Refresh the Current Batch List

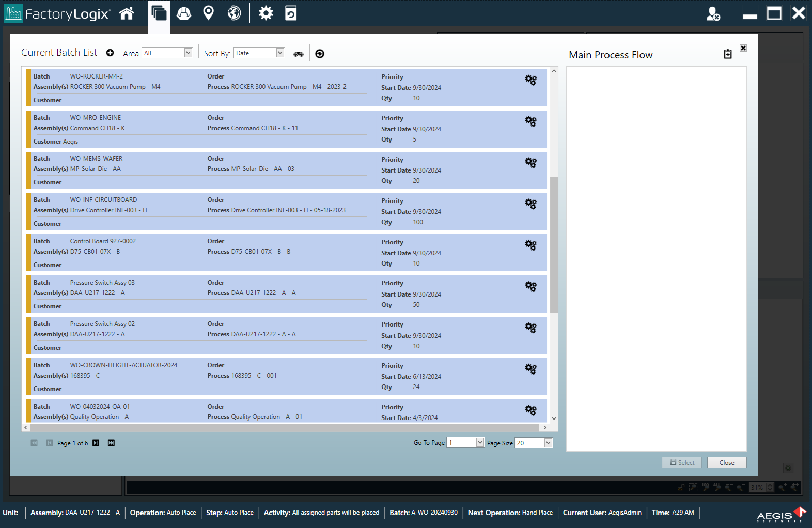[x=320, y=54]
